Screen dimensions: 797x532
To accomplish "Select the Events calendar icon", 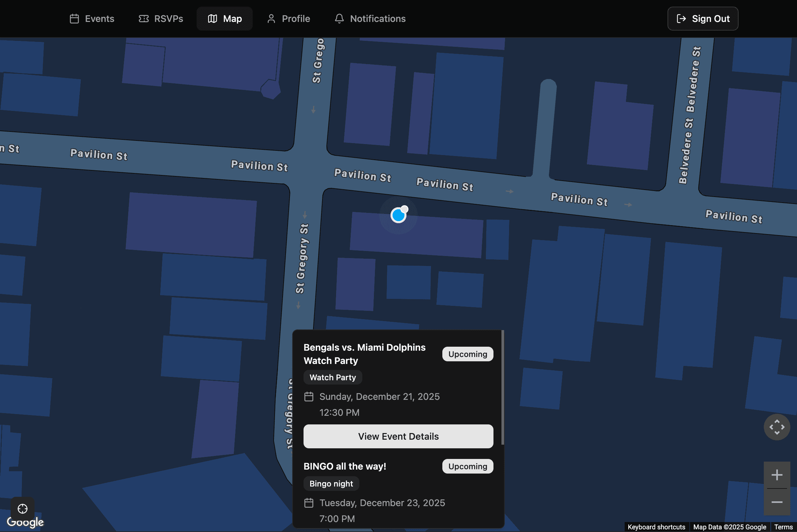I will pyautogui.click(x=74, y=19).
